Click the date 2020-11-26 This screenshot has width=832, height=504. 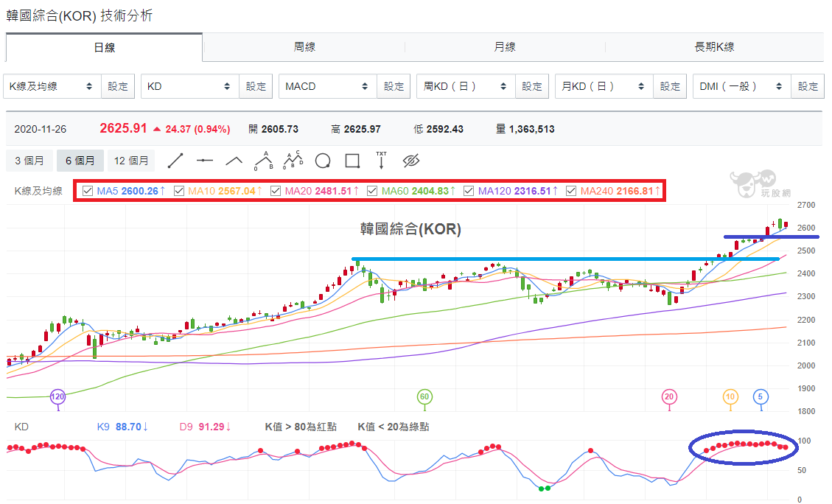coord(41,129)
